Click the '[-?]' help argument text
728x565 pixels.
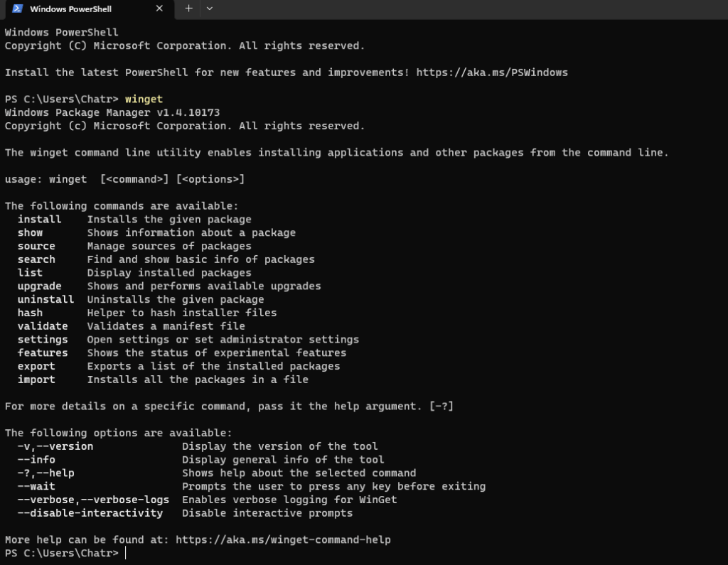pyautogui.click(x=441, y=407)
